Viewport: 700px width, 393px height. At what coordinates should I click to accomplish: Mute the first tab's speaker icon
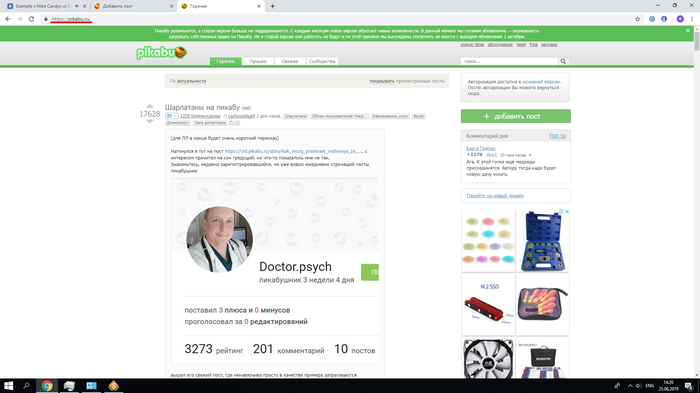(x=77, y=6)
